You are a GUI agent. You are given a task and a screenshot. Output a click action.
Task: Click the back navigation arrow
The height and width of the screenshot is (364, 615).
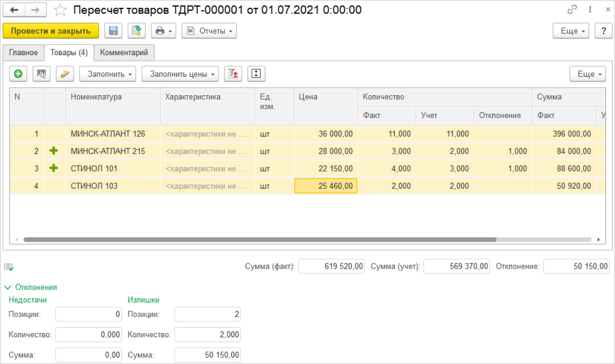pos(14,10)
